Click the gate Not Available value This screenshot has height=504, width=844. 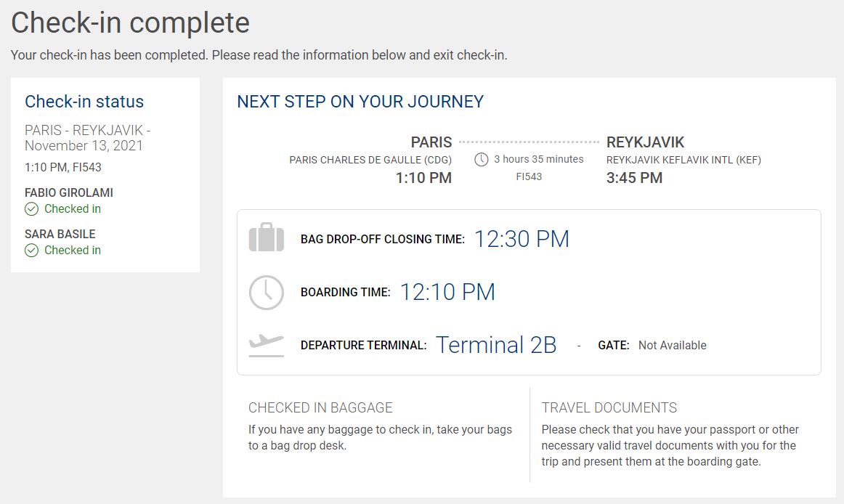click(x=673, y=345)
